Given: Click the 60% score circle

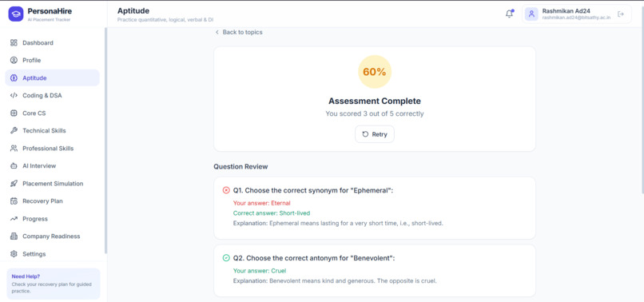Looking at the screenshot, I should [375, 72].
